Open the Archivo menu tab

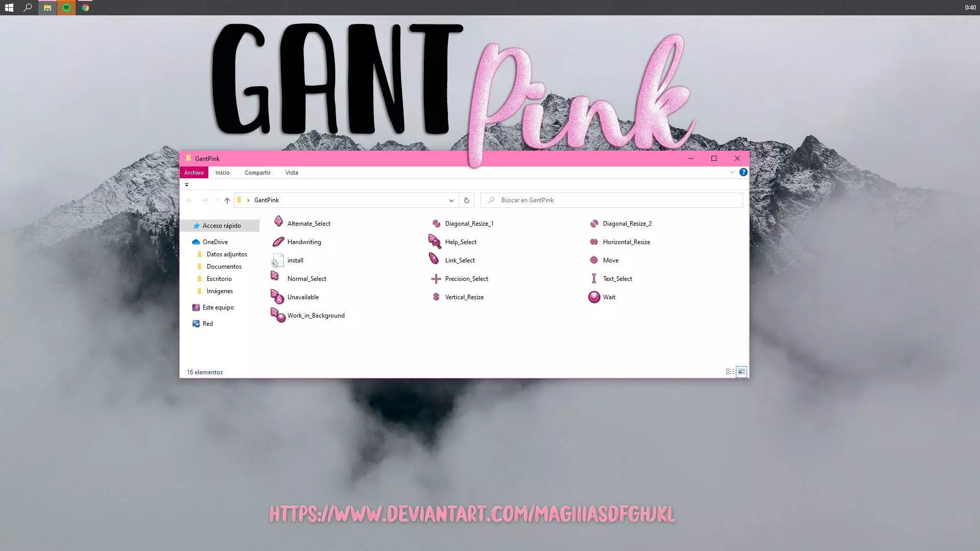click(x=194, y=173)
